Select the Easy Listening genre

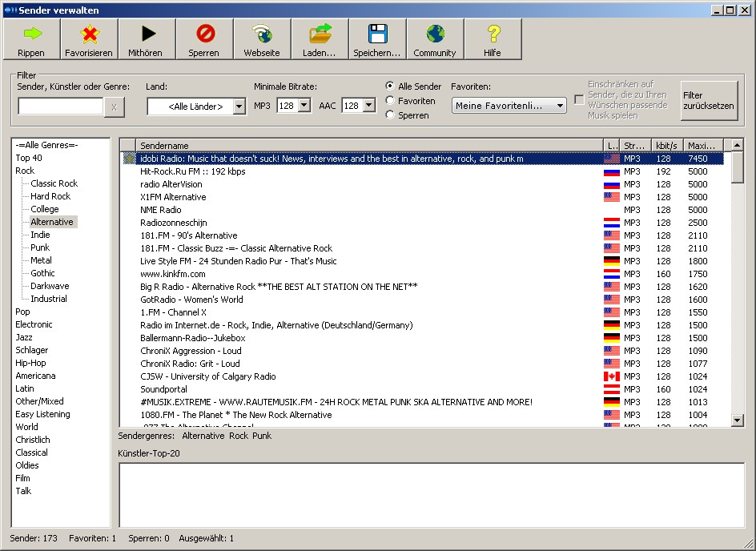pyautogui.click(x=42, y=413)
